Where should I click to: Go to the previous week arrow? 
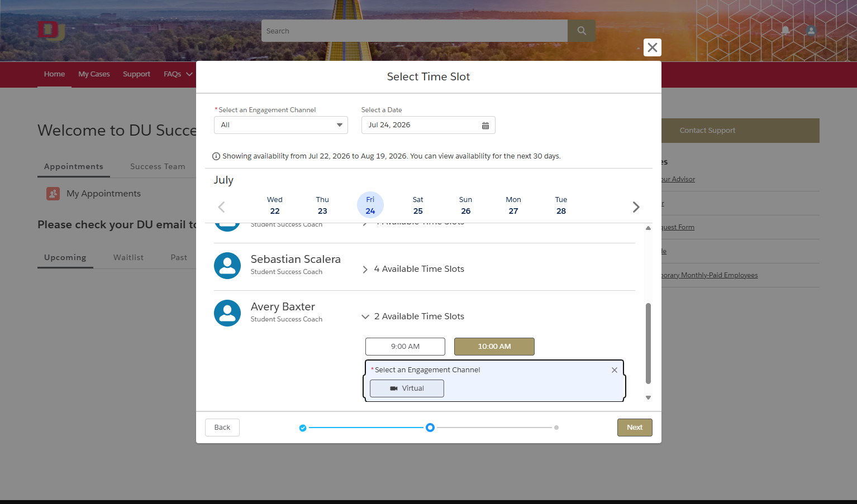(x=221, y=207)
